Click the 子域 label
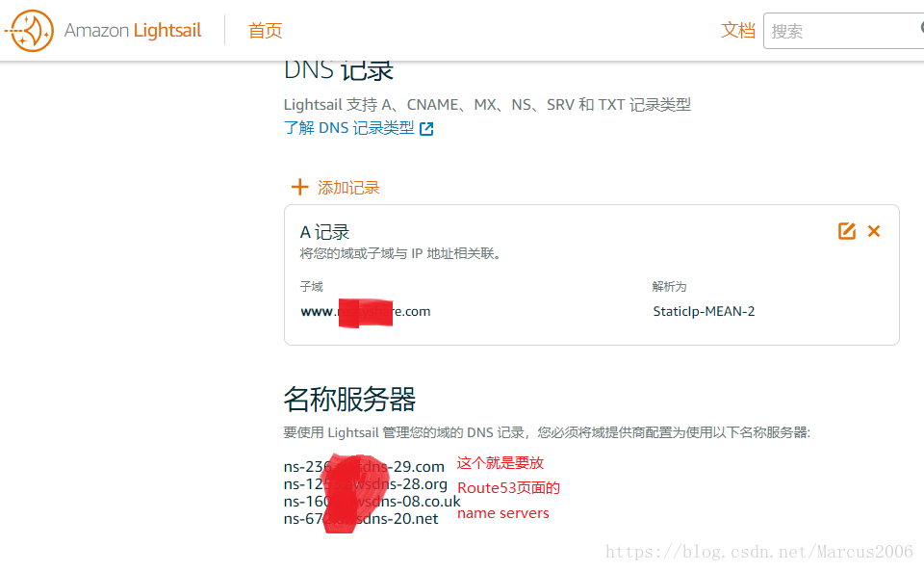924x571 pixels. click(x=311, y=286)
